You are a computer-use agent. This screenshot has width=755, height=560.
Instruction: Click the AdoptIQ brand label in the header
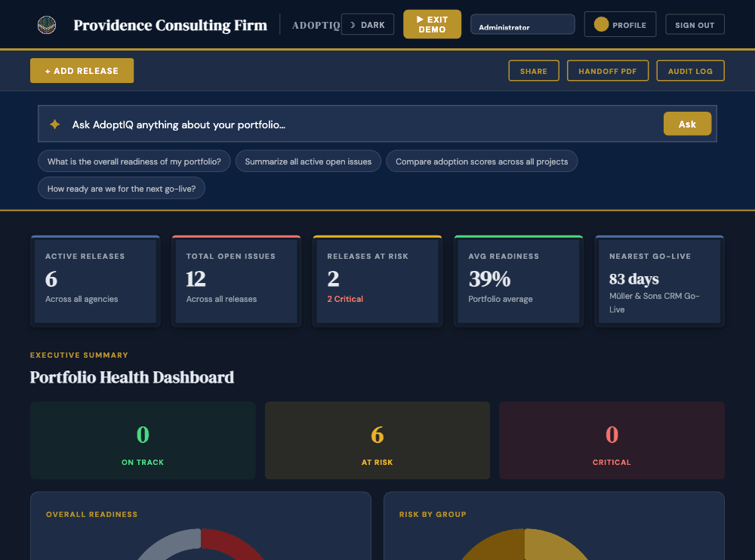click(318, 24)
